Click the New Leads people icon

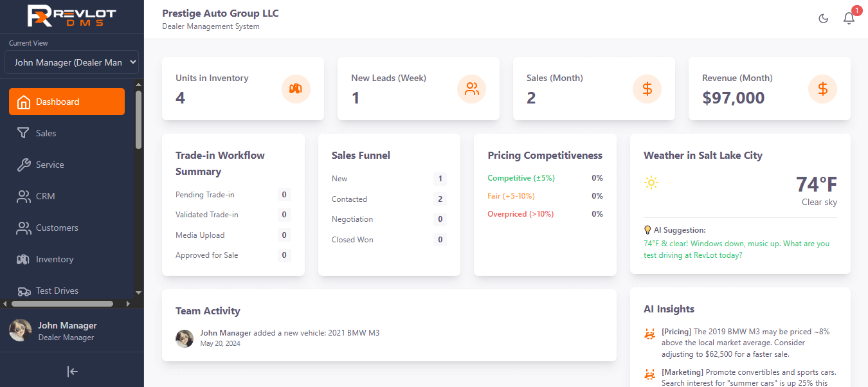coord(471,89)
